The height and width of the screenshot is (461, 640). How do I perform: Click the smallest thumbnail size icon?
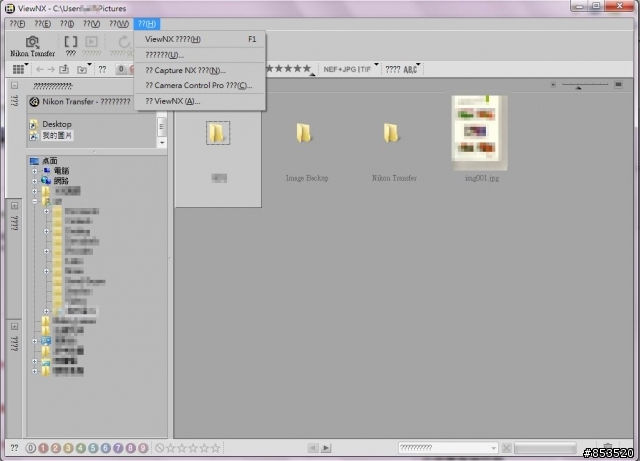point(553,85)
